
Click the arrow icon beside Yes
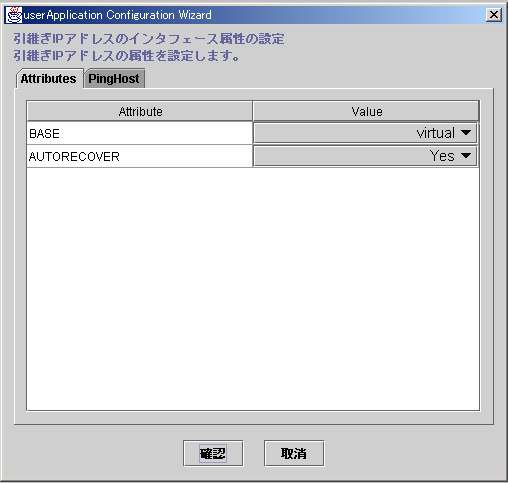(x=466, y=155)
